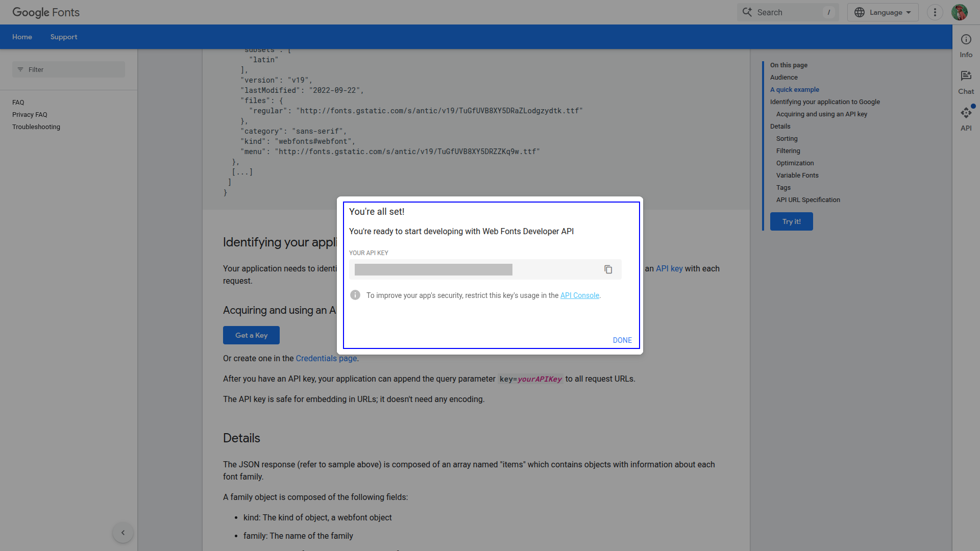Click the "lastModified" line in the JSON sample

(302, 90)
